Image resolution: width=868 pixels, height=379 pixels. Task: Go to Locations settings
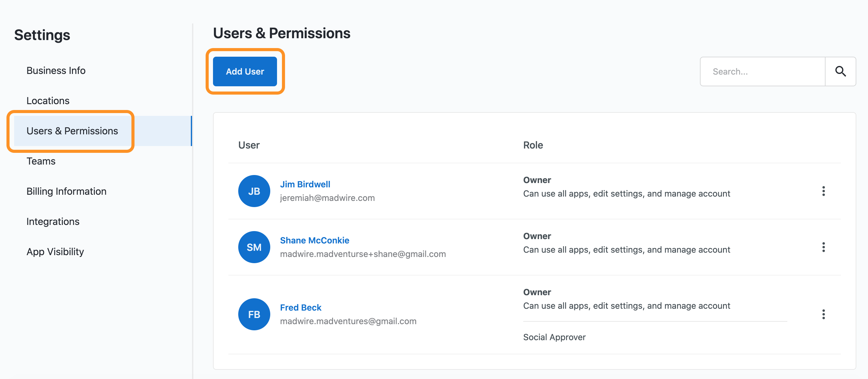coord(48,101)
